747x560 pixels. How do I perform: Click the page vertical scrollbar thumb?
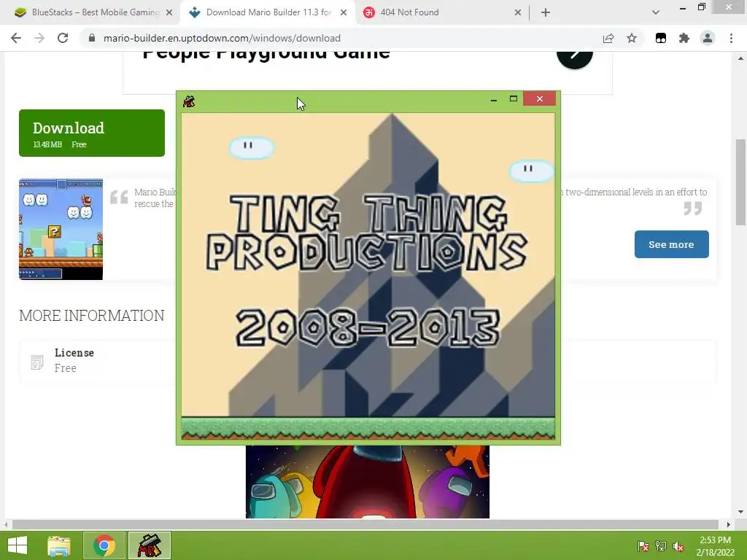[740, 182]
